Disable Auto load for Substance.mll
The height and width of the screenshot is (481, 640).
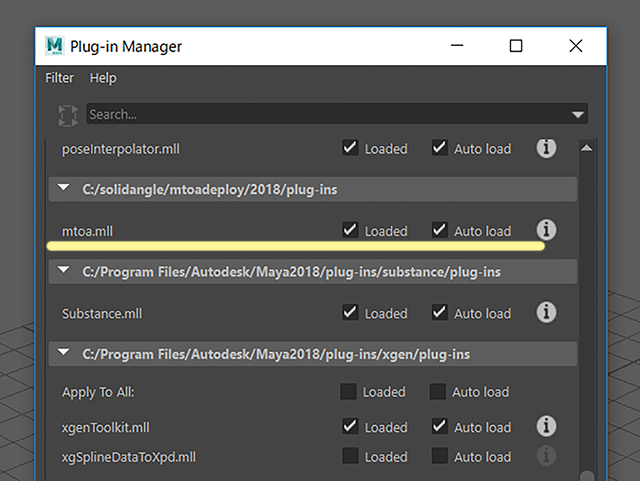(440, 312)
